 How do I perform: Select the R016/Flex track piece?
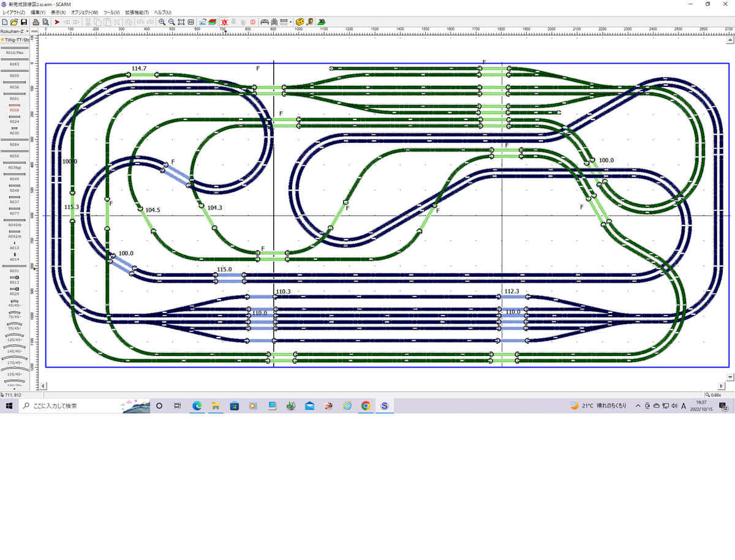point(15,50)
